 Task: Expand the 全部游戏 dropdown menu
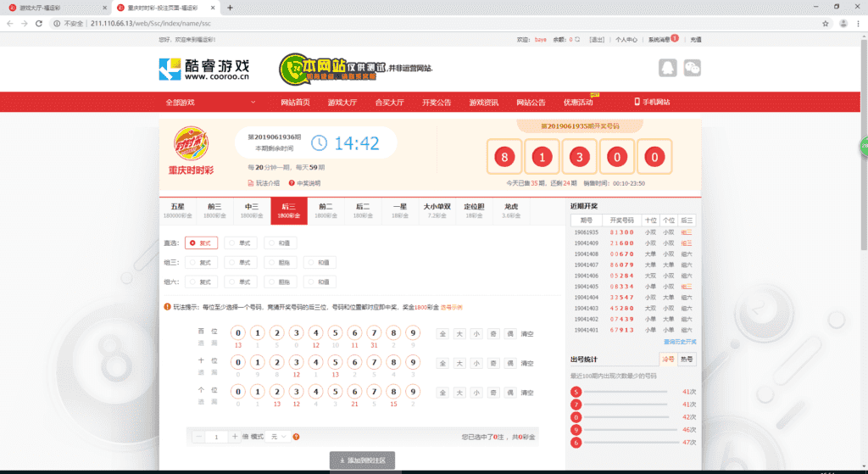tap(210, 103)
